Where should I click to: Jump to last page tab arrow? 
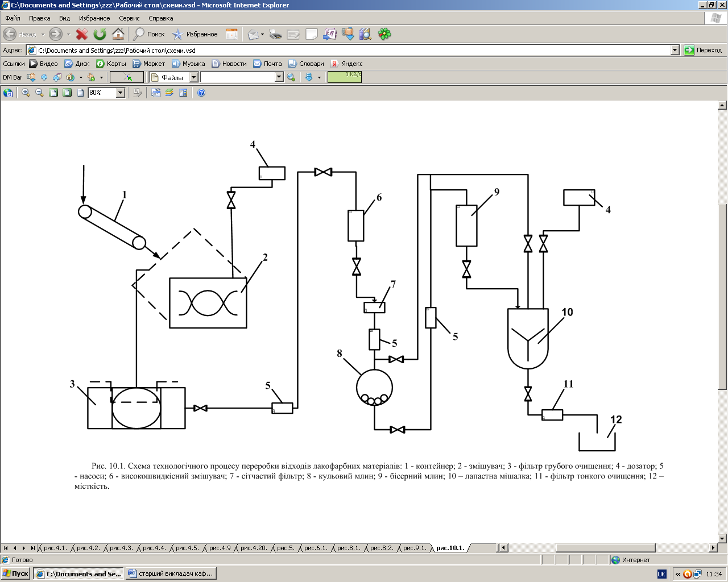click(x=33, y=548)
